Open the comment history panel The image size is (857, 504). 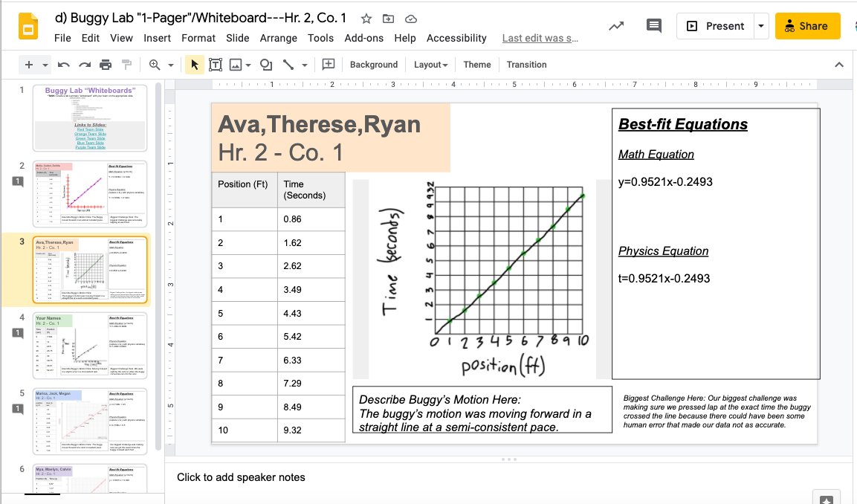[653, 25]
